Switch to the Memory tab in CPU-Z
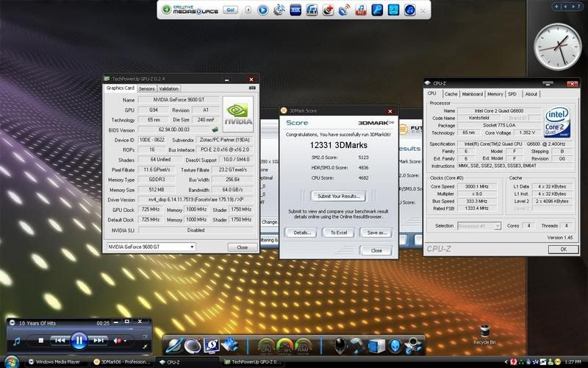588x368 pixels. point(495,94)
